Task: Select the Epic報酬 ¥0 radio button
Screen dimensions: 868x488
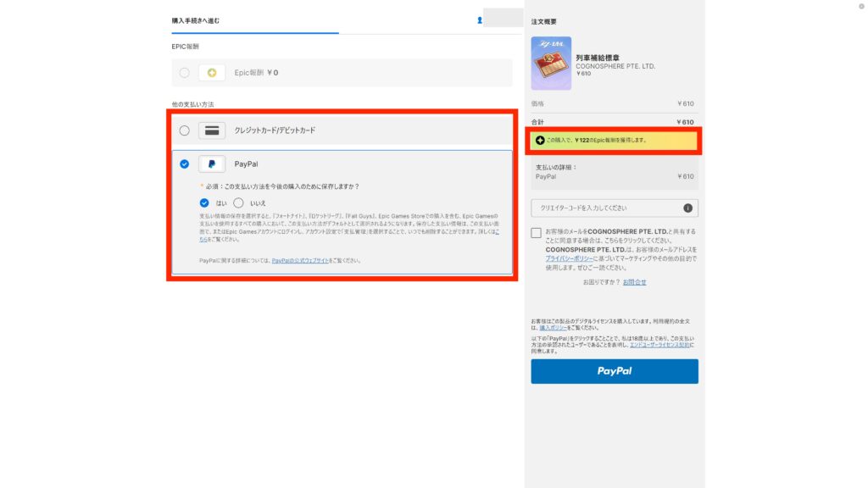Action: (x=184, y=73)
